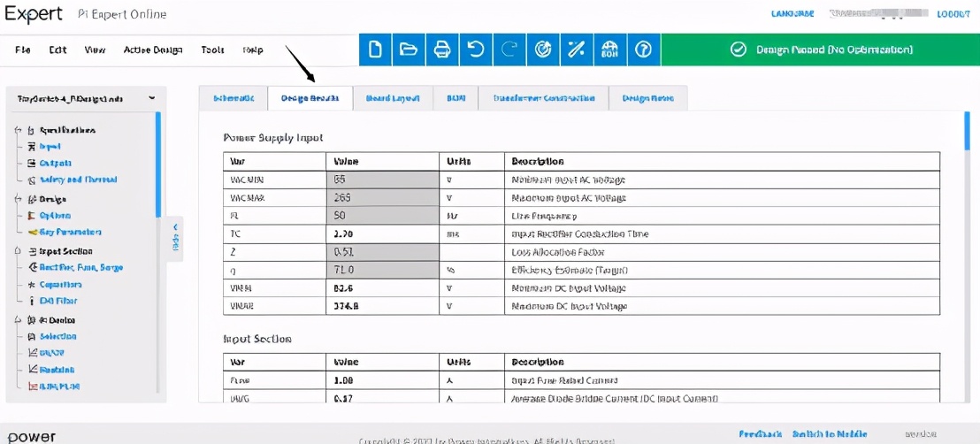Edit the VACMIN value field showing 85

(382, 180)
